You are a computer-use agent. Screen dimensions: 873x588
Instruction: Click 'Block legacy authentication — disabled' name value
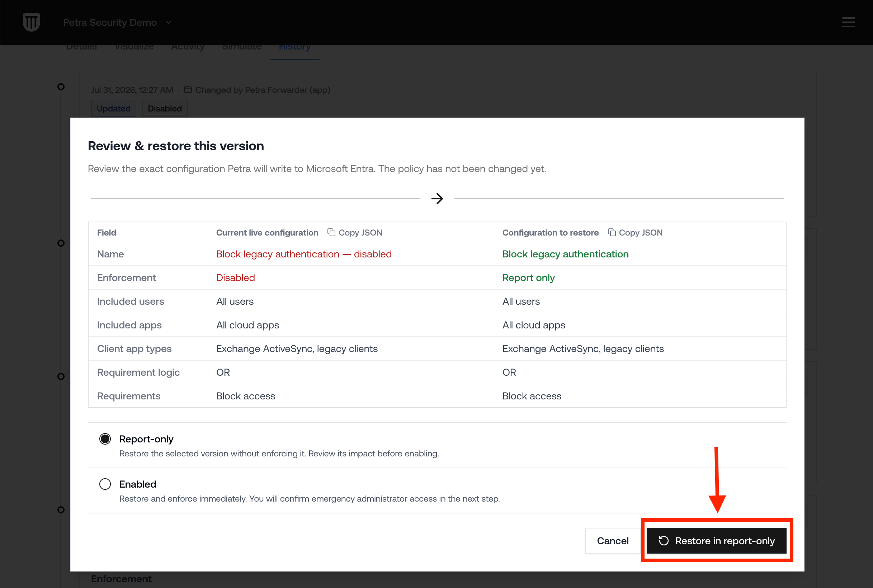[x=304, y=254]
